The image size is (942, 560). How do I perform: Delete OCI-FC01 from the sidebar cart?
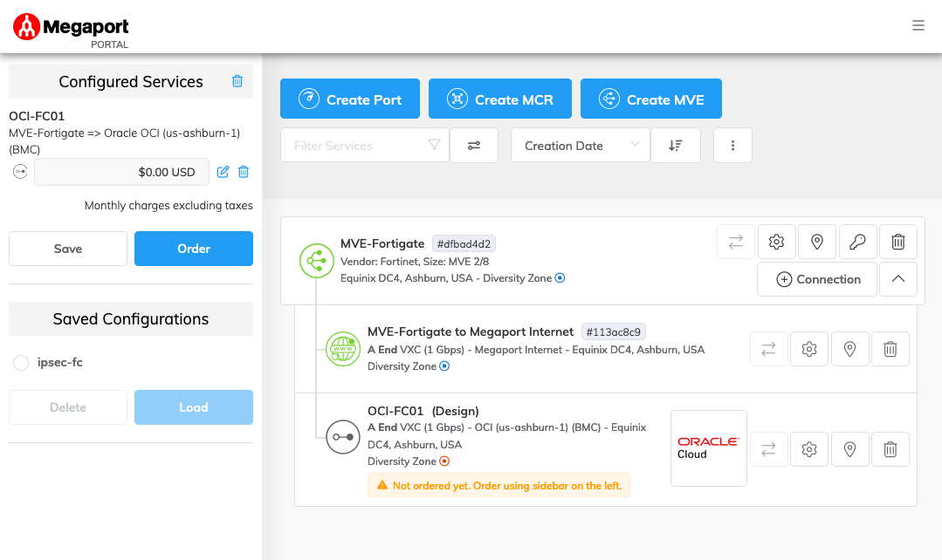coord(244,172)
